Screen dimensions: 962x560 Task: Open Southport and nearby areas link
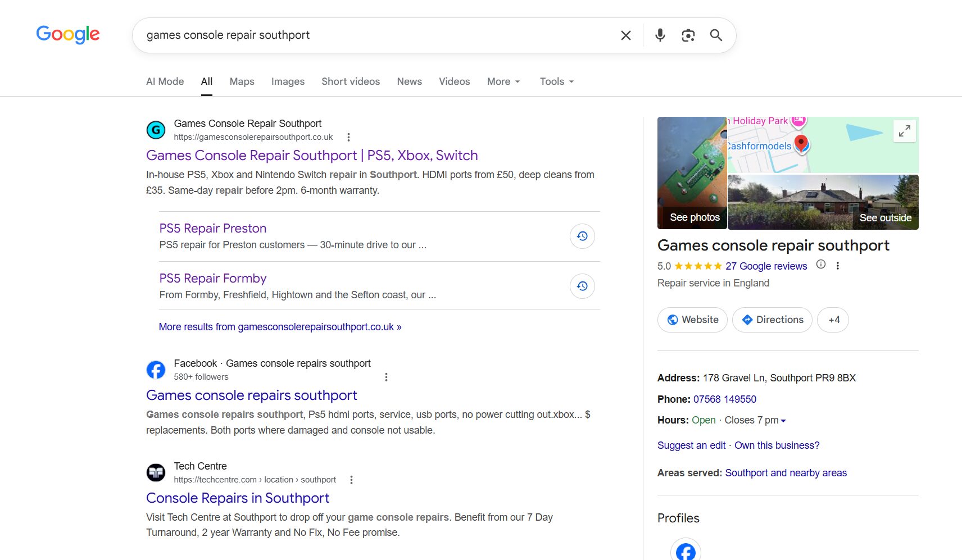(786, 473)
